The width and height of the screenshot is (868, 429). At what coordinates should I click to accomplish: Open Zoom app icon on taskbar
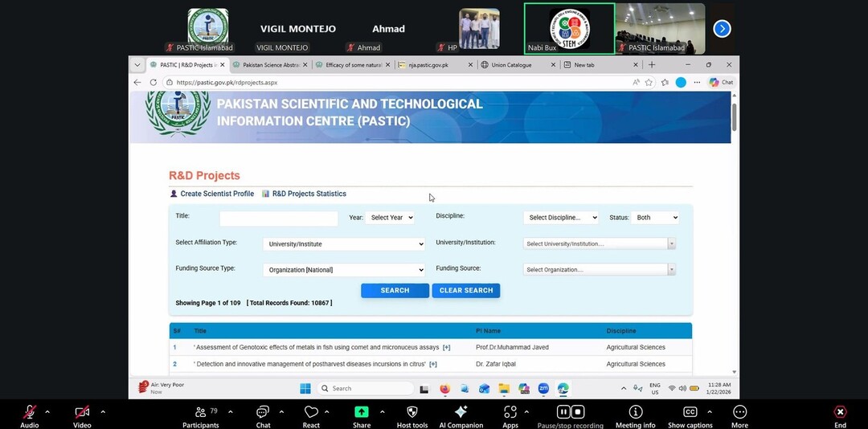(543, 389)
